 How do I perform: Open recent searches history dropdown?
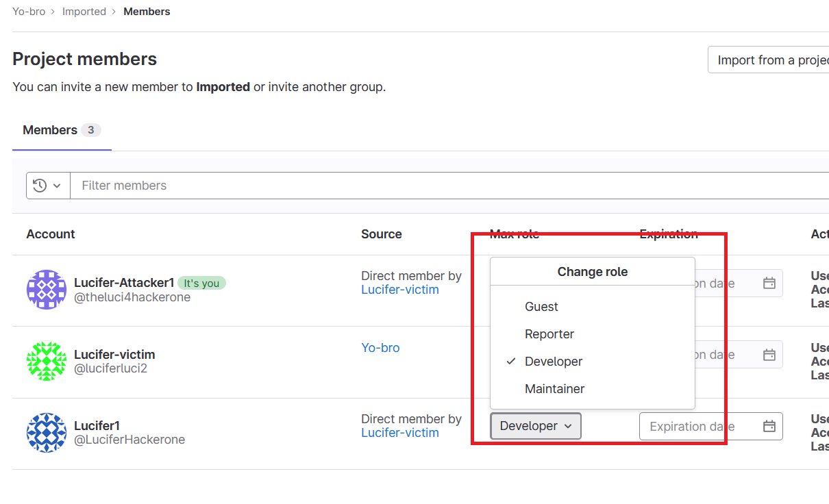(48, 186)
